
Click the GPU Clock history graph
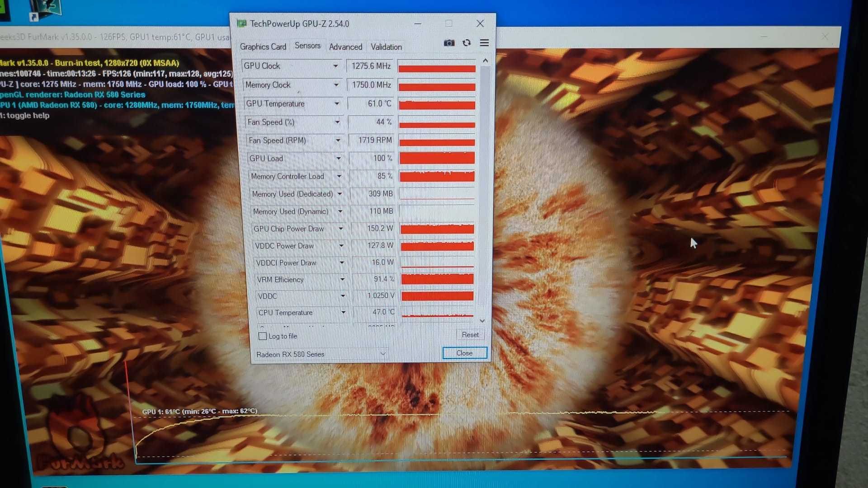[437, 66]
